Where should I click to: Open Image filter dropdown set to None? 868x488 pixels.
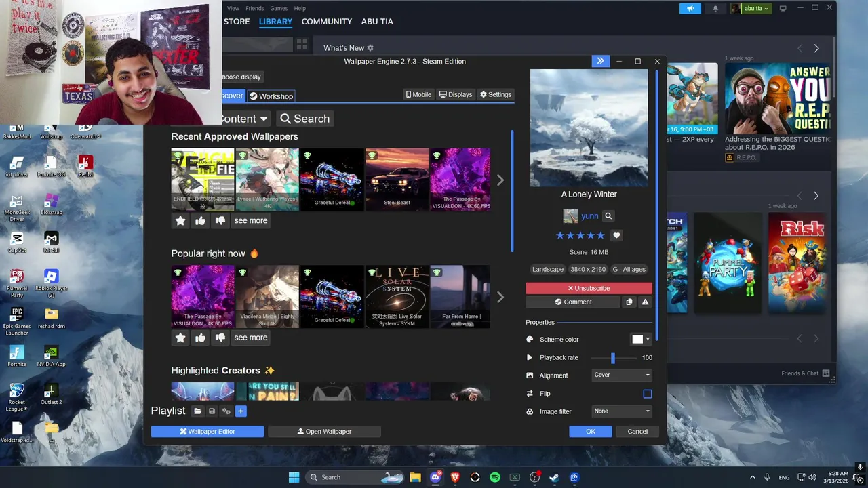(x=622, y=411)
